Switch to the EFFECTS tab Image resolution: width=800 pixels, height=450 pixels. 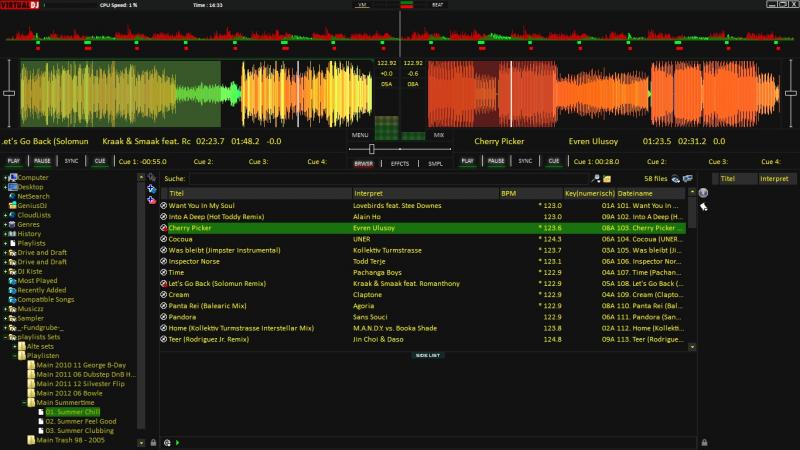click(400, 164)
